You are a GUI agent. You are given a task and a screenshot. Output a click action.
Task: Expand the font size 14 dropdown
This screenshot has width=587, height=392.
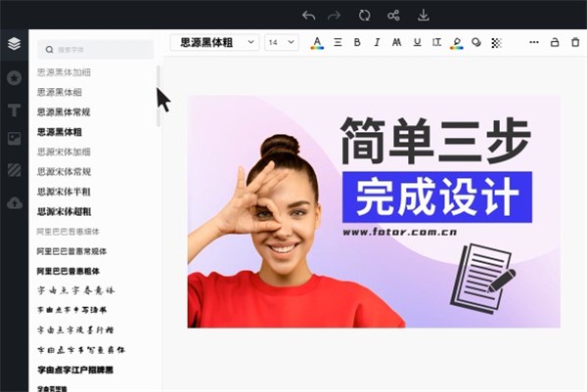(282, 43)
